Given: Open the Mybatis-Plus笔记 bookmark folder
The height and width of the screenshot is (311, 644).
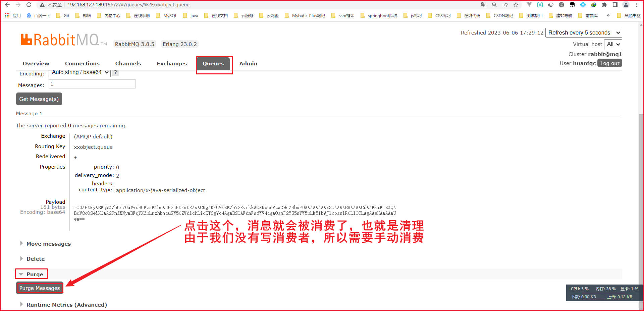Looking at the screenshot, I should (305, 15).
